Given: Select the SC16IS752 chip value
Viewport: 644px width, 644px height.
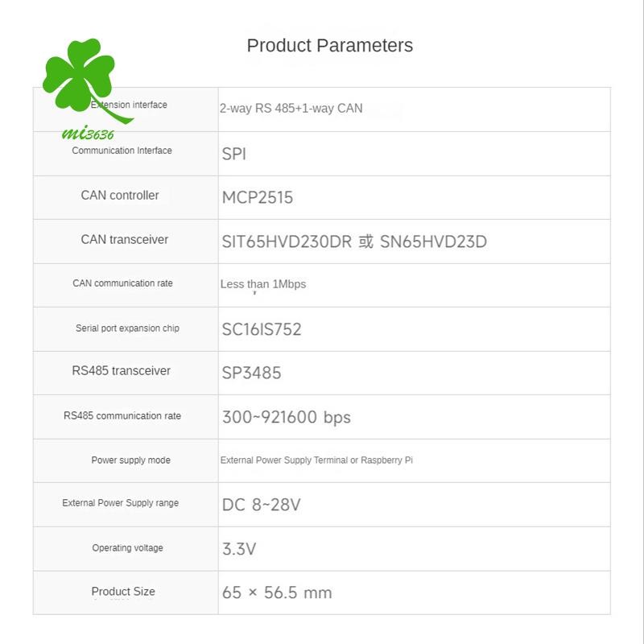Looking at the screenshot, I should click(262, 329).
